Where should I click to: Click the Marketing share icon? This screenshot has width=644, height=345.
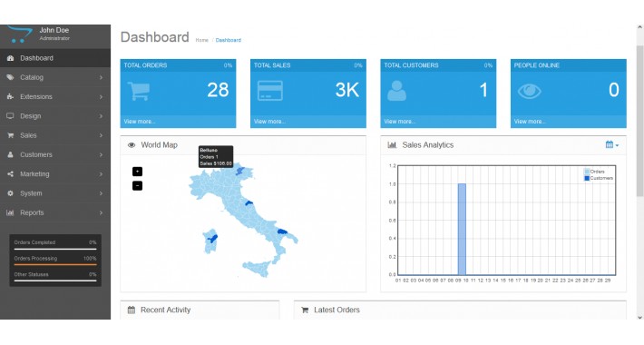pos(10,174)
